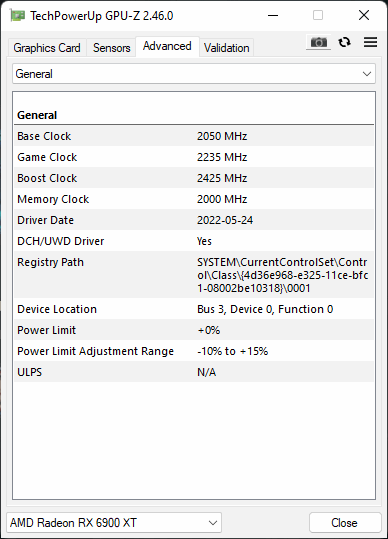Select the Driver Date row
The width and height of the screenshot is (388, 539).
(194, 220)
